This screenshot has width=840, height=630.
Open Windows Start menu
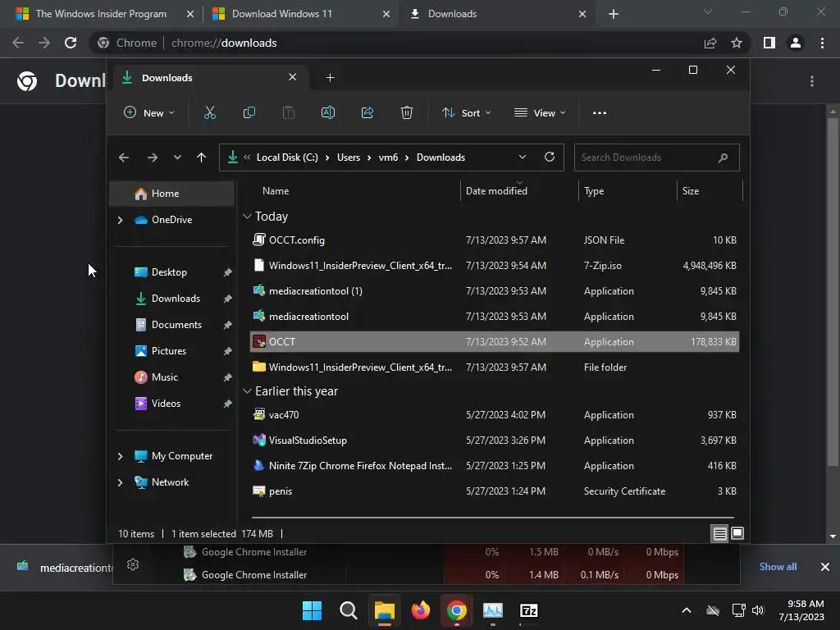[x=312, y=610]
